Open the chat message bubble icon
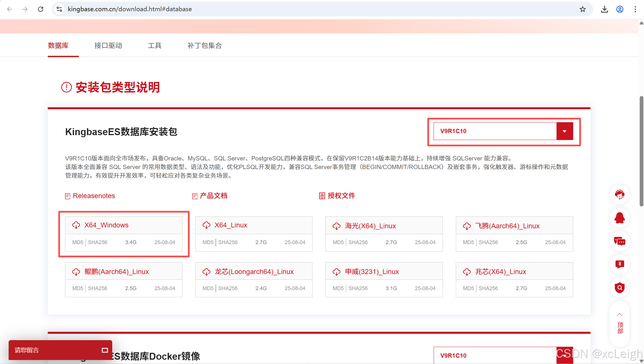Image resolution: width=644 pixels, height=364 pixels. [x=619, y=241]
